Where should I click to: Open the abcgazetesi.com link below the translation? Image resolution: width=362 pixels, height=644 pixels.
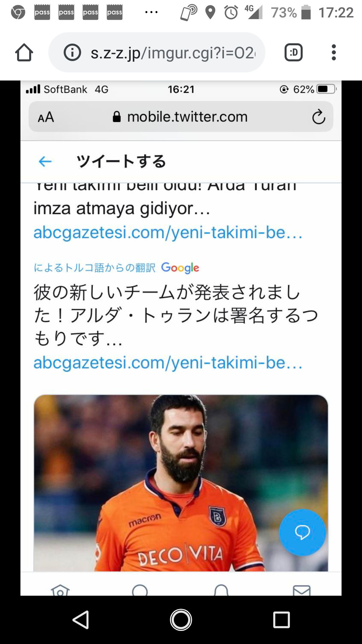point(168,362)
